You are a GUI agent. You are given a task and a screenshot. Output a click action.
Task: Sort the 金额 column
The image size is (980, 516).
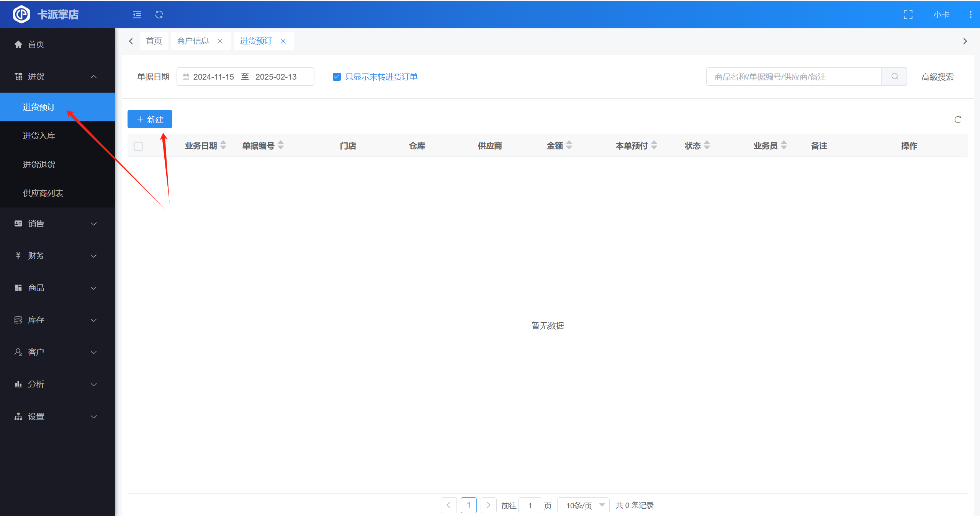pos(569,145)
